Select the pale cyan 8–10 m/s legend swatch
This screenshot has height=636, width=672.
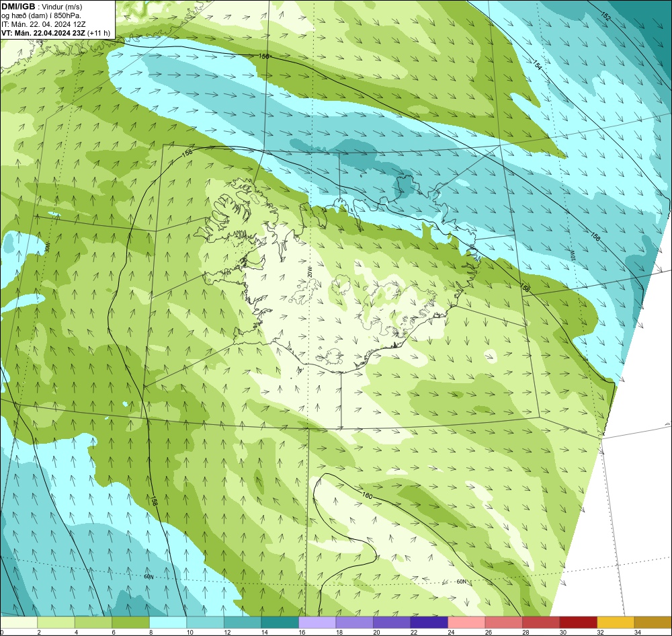point(168,622)
